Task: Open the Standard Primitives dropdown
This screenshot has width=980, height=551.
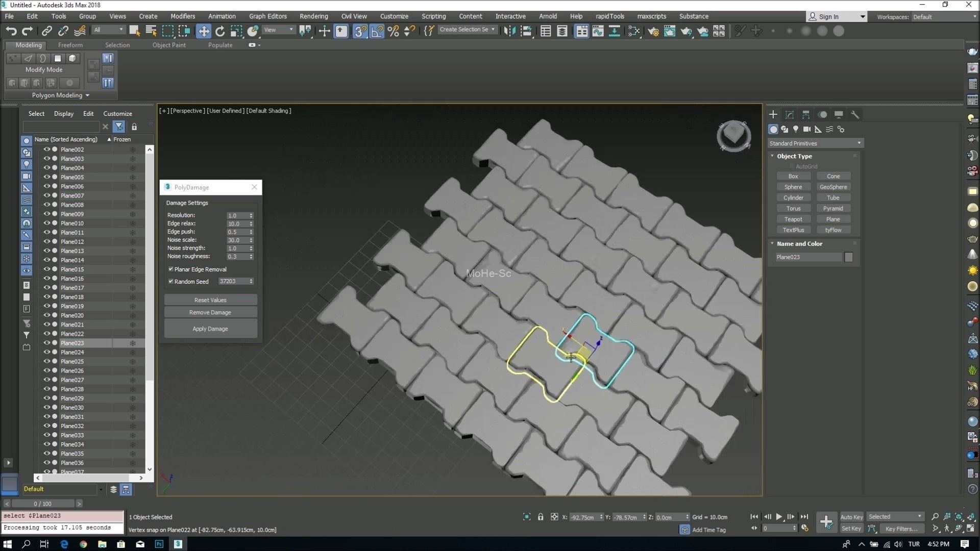Action: coord(815,143)
